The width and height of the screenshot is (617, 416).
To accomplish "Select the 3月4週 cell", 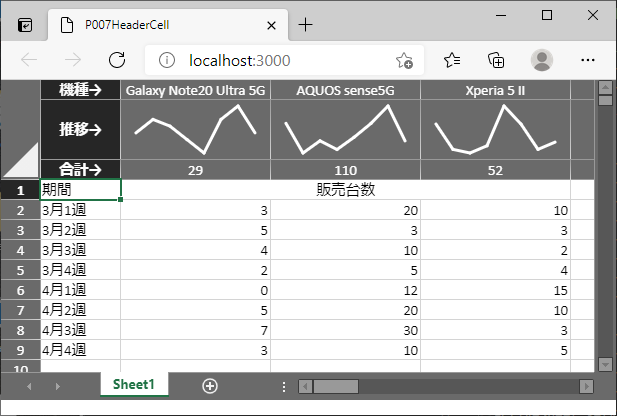I will tap(81, 270).
